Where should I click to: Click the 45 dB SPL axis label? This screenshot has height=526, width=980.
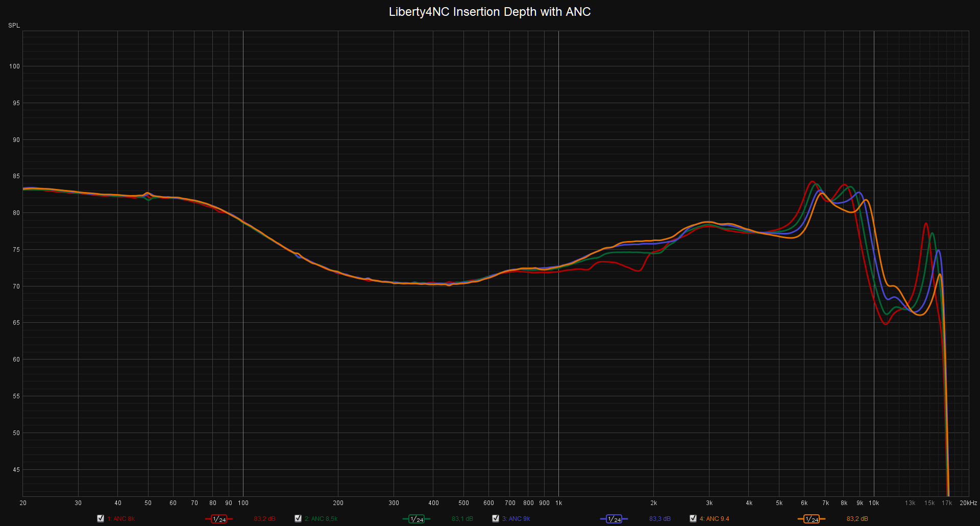click(16, 470)
